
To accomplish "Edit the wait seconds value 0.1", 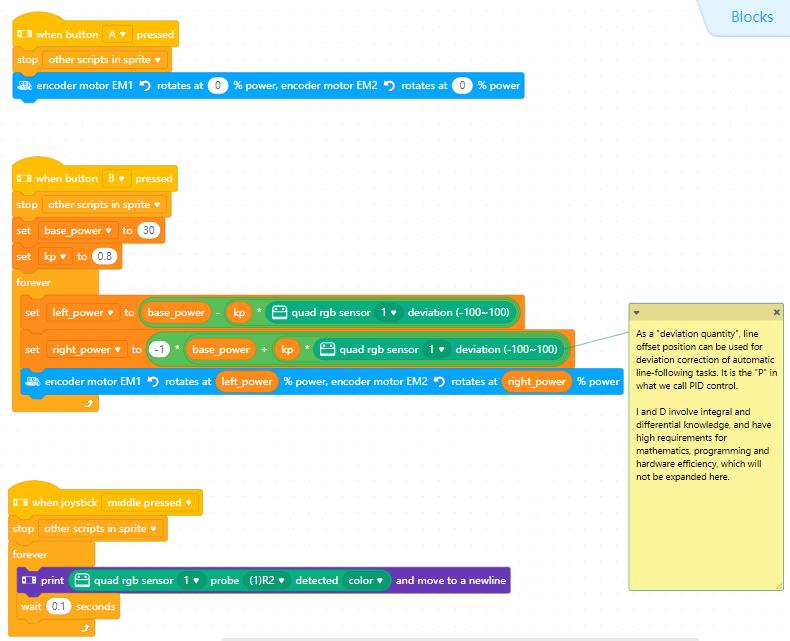I will tap(58, 606).
